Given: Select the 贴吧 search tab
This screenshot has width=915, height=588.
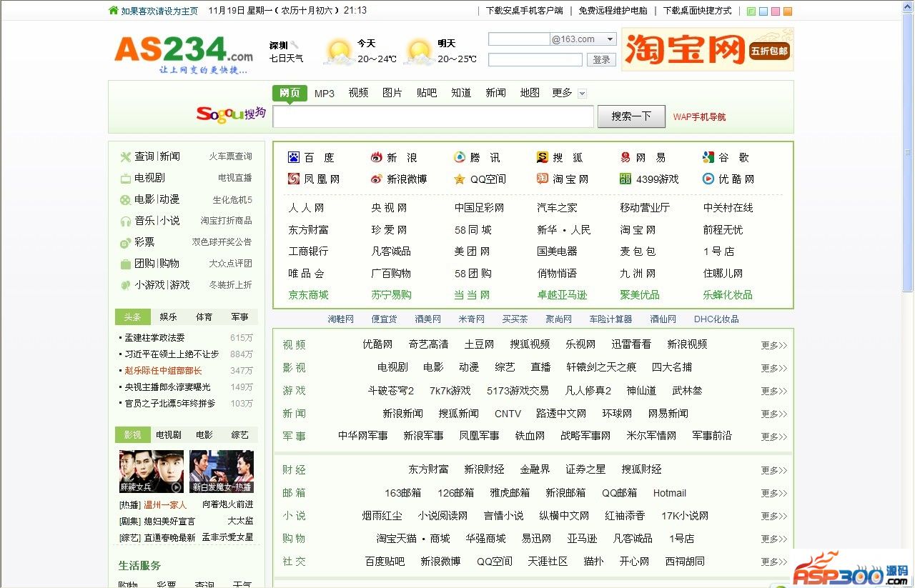Looking at the screenshot, I should [427, 93].
